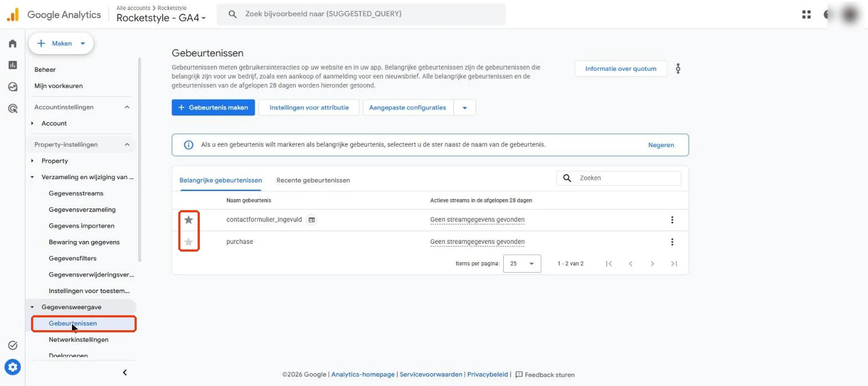Viewport: 868px width, 386px height.
Task: Open Gegevensverwijderingsverzoeken in sidebar
Action: click(91, 275)
